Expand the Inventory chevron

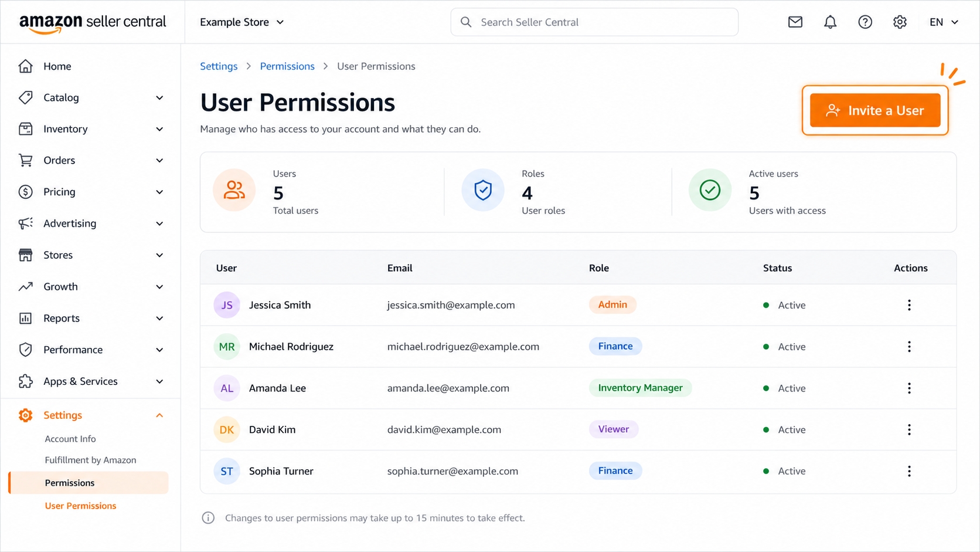point(159,129)
